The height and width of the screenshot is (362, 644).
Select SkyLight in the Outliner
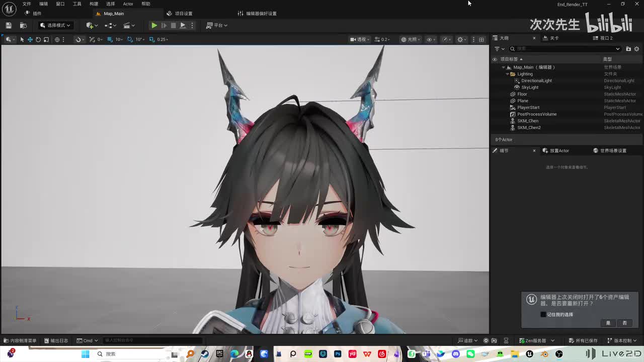pyautogui.click(x=530, y=87)
